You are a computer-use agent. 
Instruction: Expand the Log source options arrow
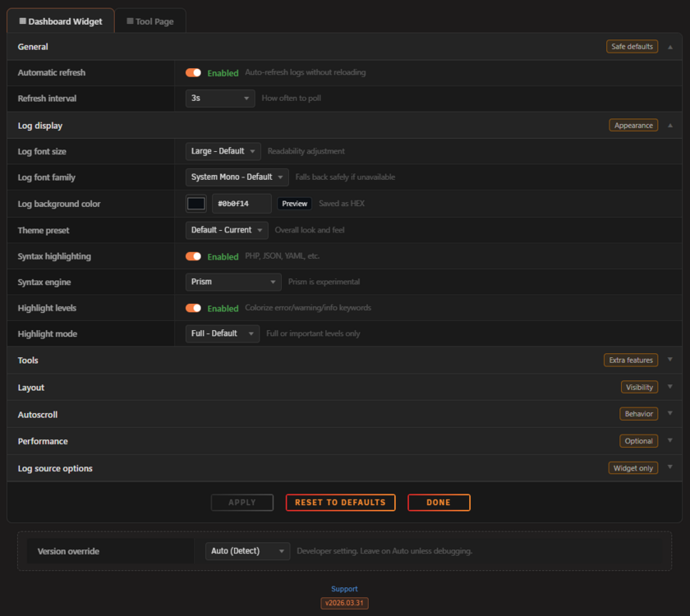(669, 467)
